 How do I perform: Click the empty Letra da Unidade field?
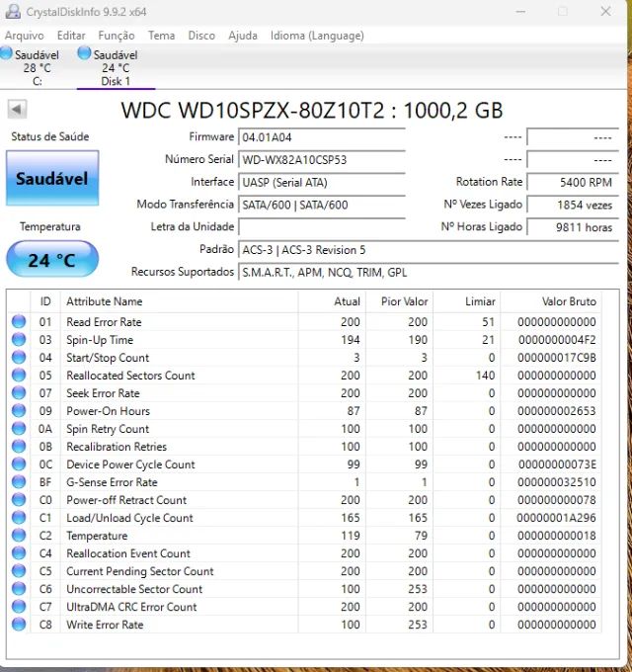tap(322, 227)
